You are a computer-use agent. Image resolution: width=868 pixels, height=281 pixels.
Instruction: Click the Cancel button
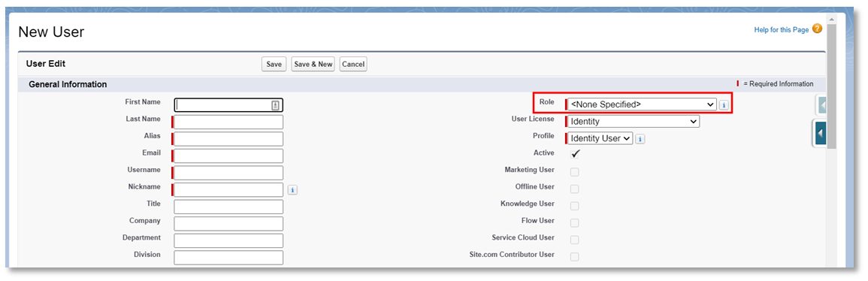353,64
